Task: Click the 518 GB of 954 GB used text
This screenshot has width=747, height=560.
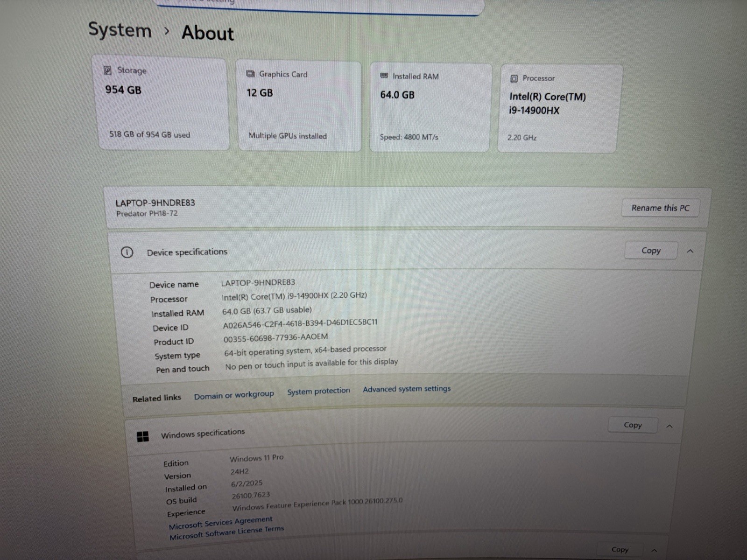Action: click(x=149, y=134)
